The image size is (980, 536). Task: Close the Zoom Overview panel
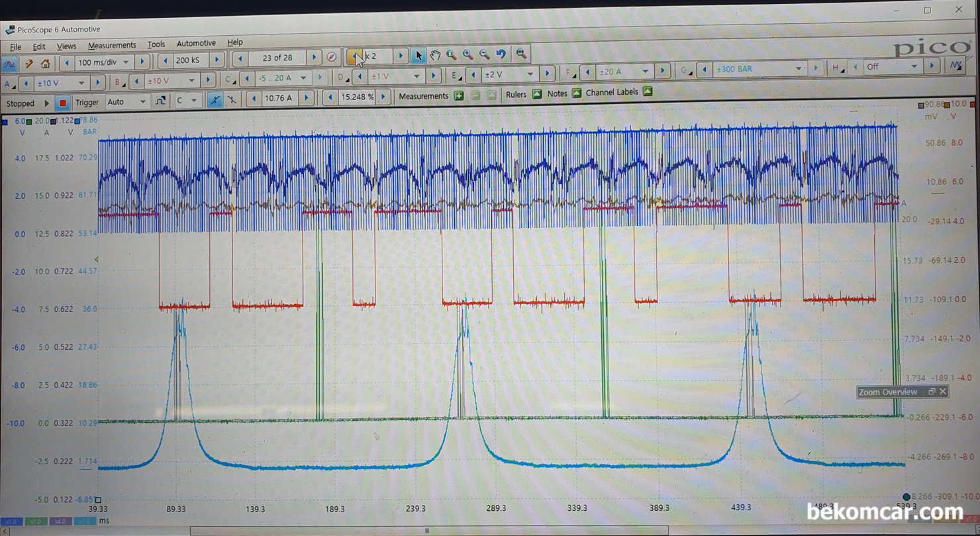(943, 392)
